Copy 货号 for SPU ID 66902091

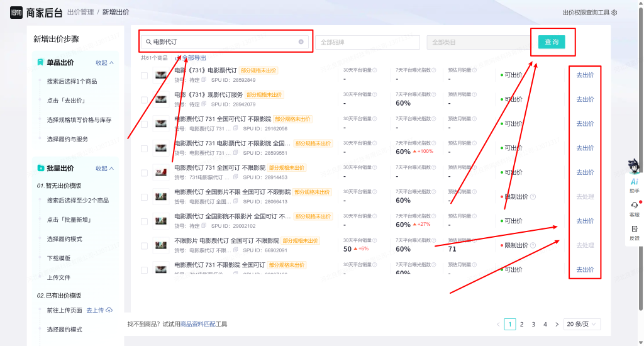point(235,250)
